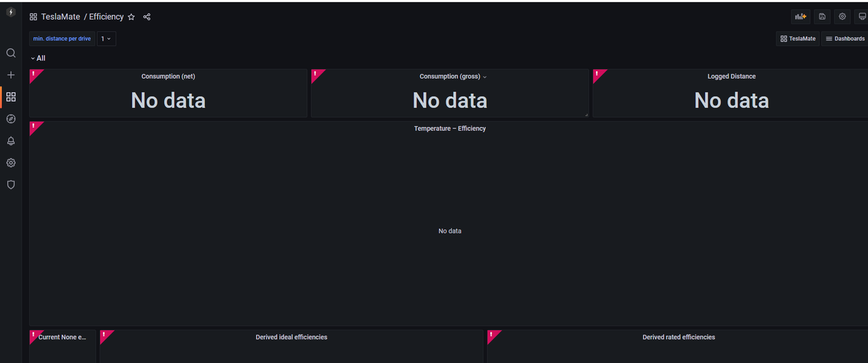Save the dashboard with disk icon
The image size is (868, 363).
pyautogui.click(x=823, y=17)
